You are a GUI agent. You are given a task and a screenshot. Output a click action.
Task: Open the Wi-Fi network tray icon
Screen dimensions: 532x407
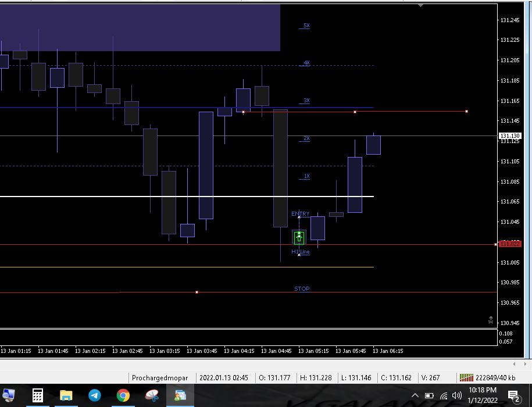(x=444, y=395)
